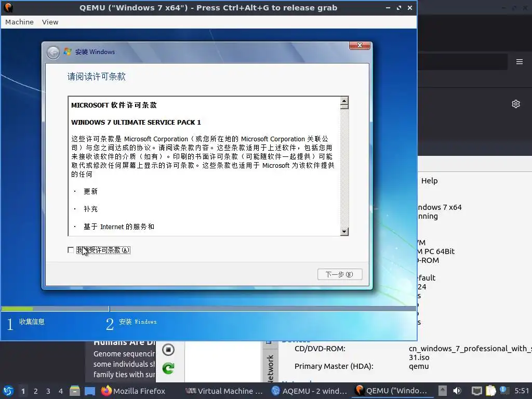532x399 pixels.
Task: Click the stop VM button in AQEMU
Action: 168,350
